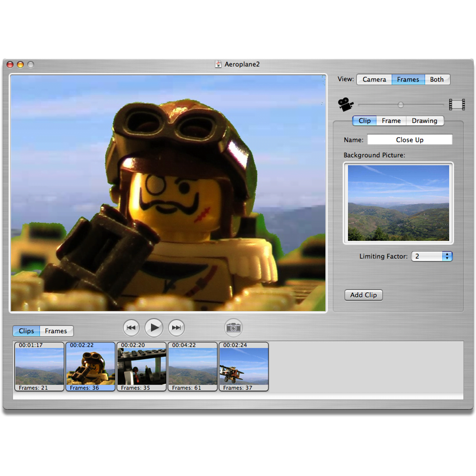Click the film strip icon by slider
Screen dimensions: 476x476
(457, 104)
